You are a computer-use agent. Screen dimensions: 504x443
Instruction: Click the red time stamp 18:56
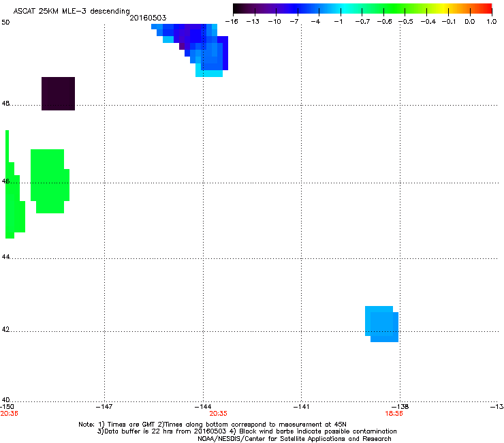click(394, 414)
